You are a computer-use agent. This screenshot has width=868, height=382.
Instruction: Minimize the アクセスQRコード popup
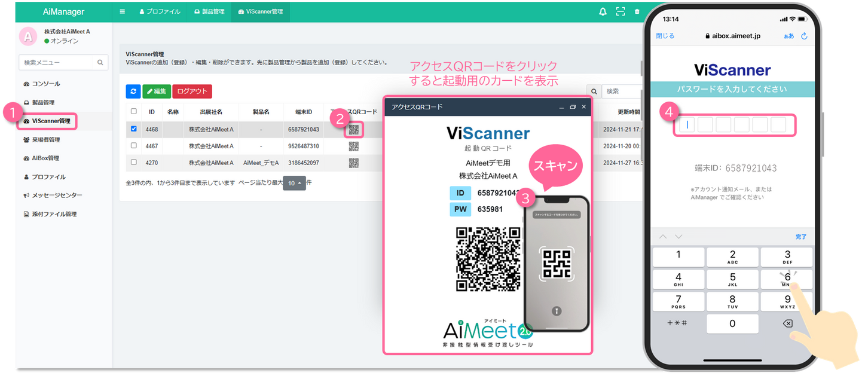[561, 107]
